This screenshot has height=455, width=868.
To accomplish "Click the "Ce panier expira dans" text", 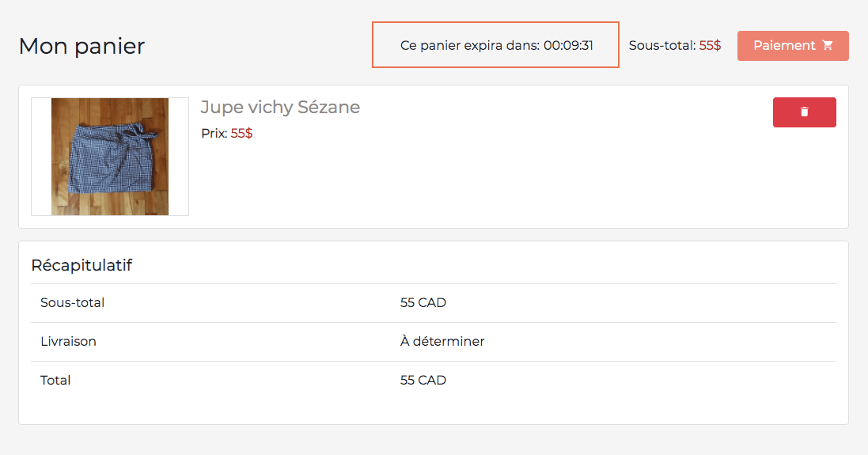I will pos(470,46).
